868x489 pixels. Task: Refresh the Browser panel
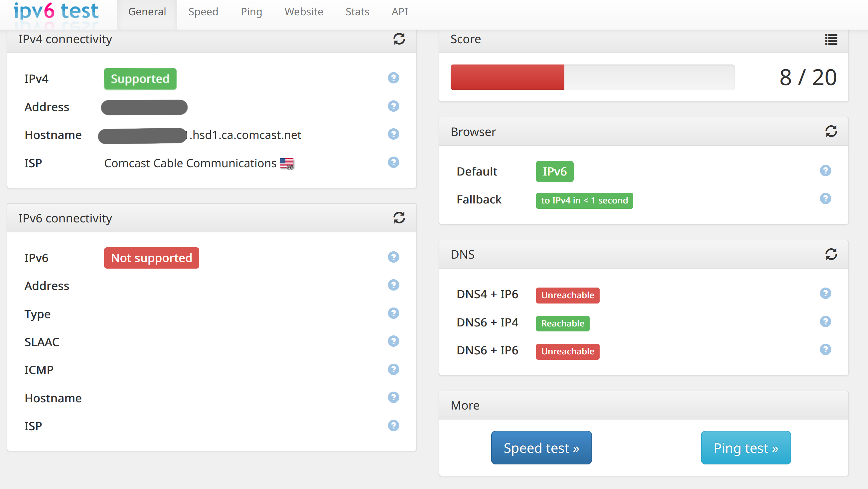coord(831,131)
